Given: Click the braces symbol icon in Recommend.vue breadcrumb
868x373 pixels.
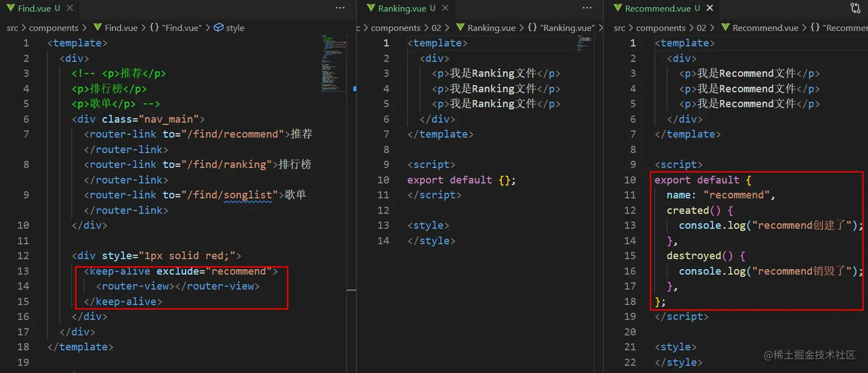Looking at the screenshot, I should (816, 28).
